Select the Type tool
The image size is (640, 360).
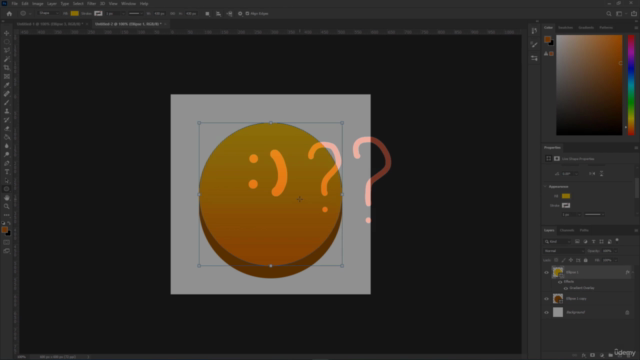coord(7,172)
